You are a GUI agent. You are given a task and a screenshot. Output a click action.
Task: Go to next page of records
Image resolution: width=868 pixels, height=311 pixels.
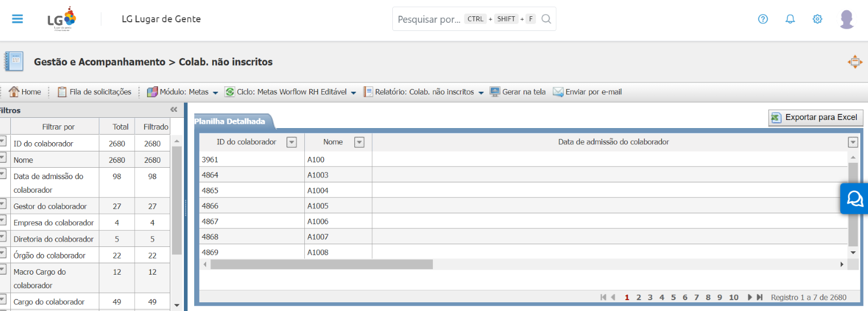[750, 297]
